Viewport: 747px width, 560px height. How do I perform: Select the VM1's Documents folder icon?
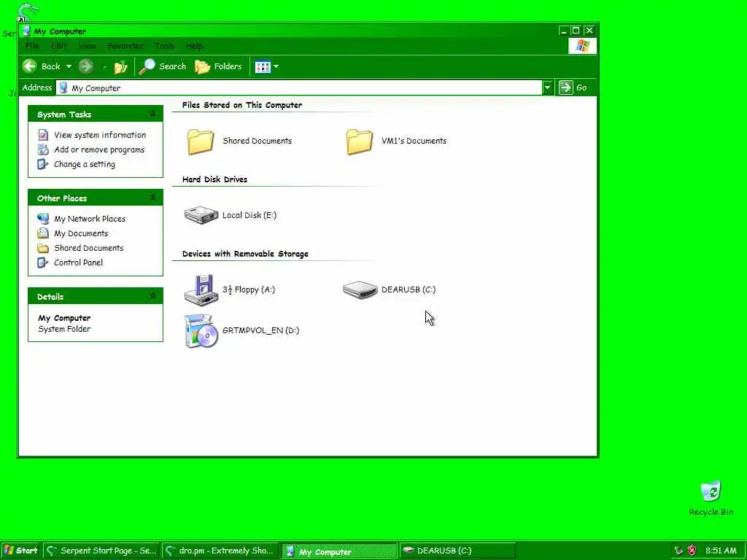(359, 141)
